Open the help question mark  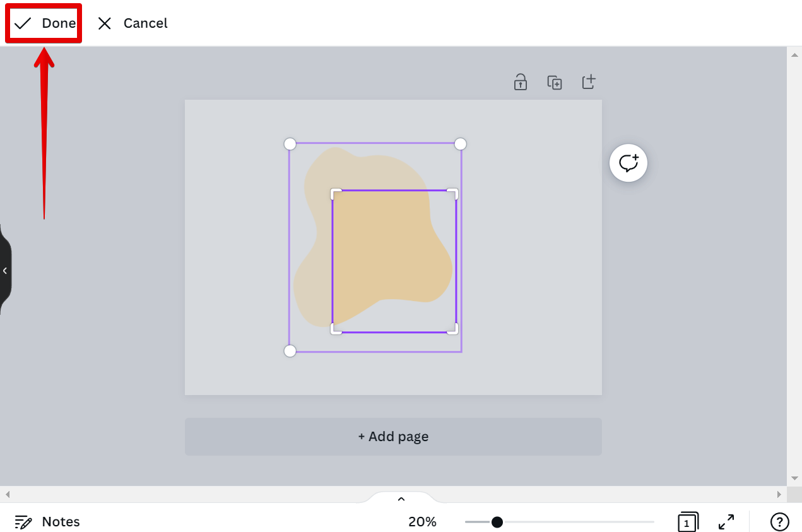click(x=779, y=522)
